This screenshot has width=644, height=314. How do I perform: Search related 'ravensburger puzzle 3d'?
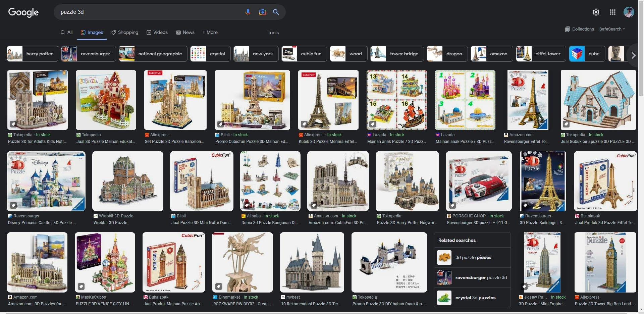[x=472, y=278]
